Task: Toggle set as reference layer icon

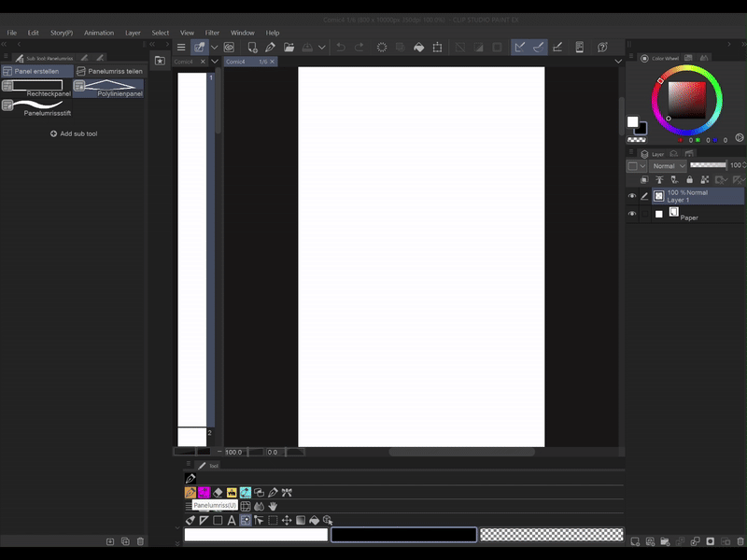Action: [x=659, y=179]
